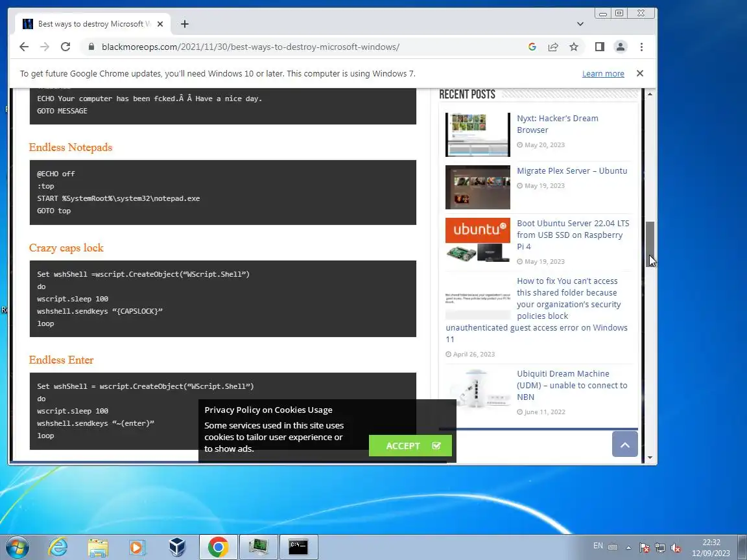Open the EN language indicator
Image resolution: width=747 pixels, height=560 pixels.
599,546
